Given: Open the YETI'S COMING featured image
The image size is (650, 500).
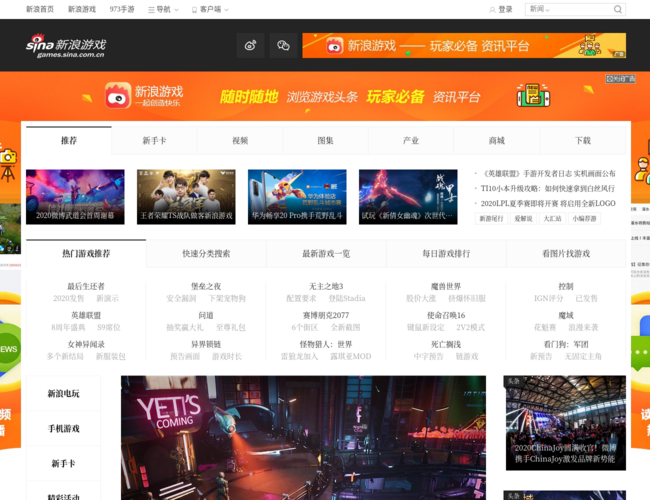Looking at the screenshot, I should 303,438.
